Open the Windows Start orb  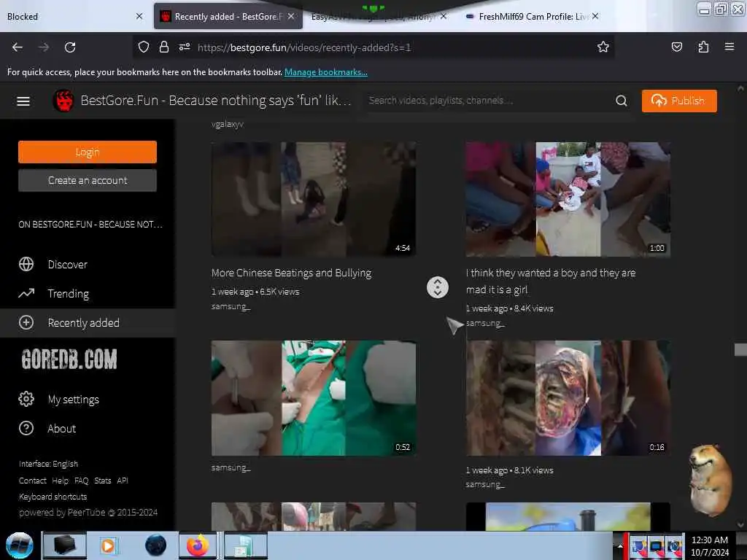(x=20, y=545)
